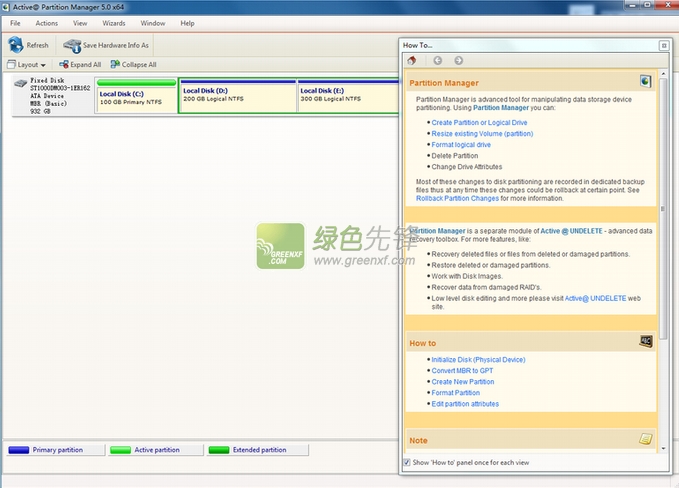Image resolution: width=679 pixels, height=488 pixels.
Task: Click the Change Drive Attributes text
Action: 467,167
